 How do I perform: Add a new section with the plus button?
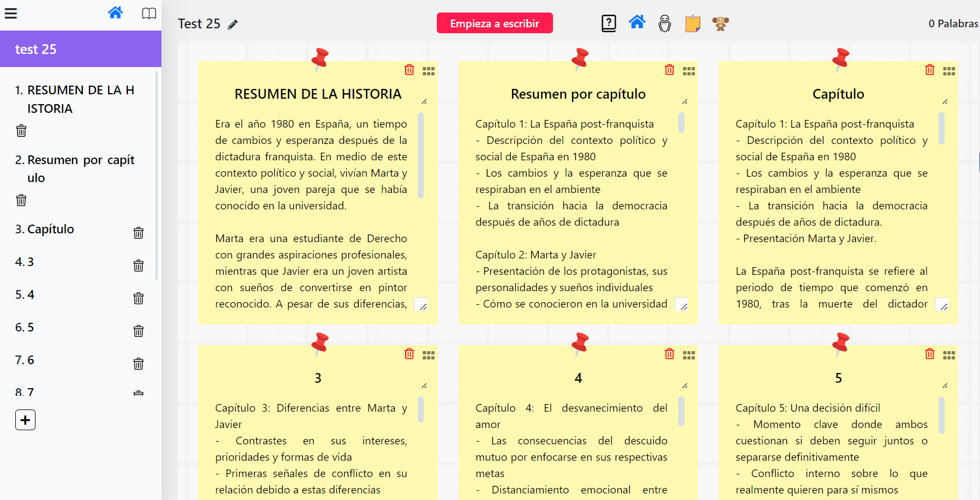pyautogui.click(x=25, y=420)
